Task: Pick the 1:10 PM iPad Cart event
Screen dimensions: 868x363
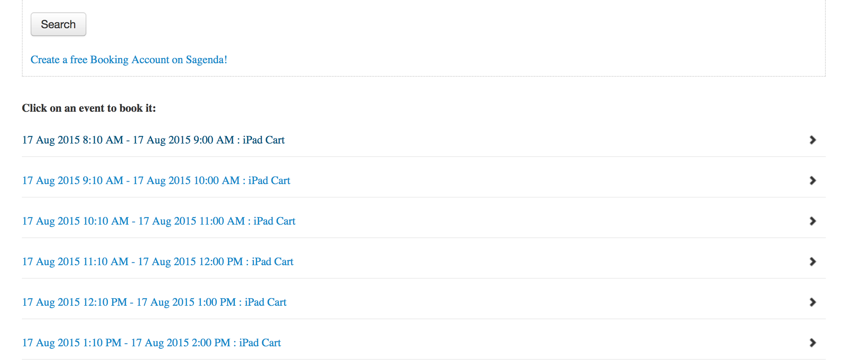Action: pyautogui.click(x=151, y=343)
